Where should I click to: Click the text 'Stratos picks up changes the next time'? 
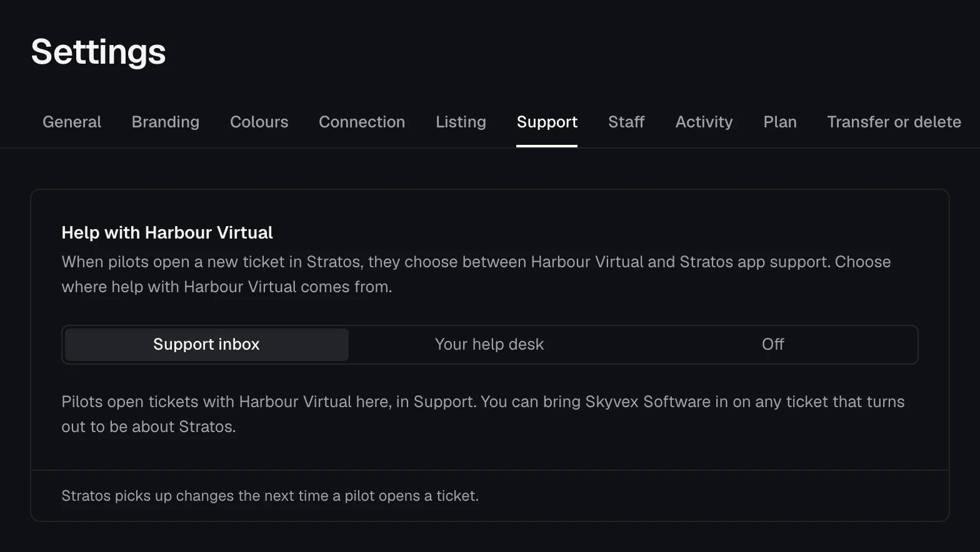click(x=195, y=496)
